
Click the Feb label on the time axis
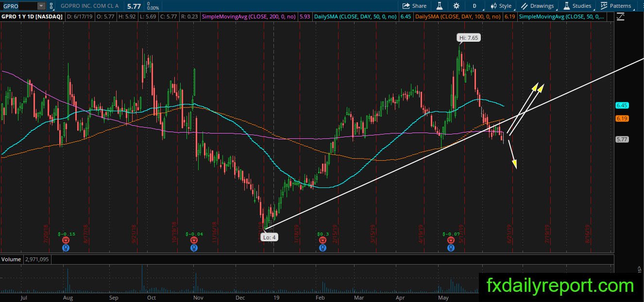[320, 298]
